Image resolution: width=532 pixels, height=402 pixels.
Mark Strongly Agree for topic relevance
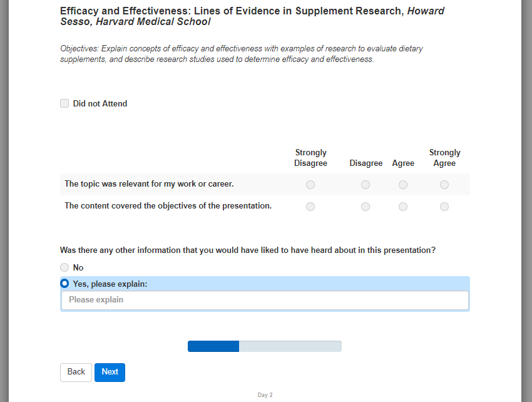(x=444, y=185)
